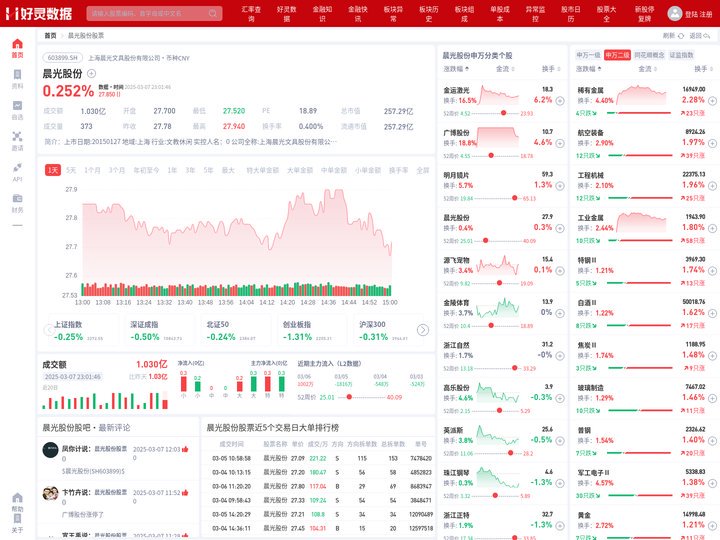Select the 1个月 chart range
The width and height of the screenshot is (720, 540).
click(x=92, y=170)
